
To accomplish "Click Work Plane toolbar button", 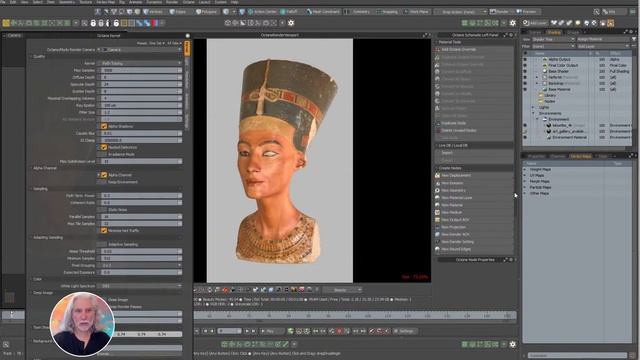I will point(416,12).
